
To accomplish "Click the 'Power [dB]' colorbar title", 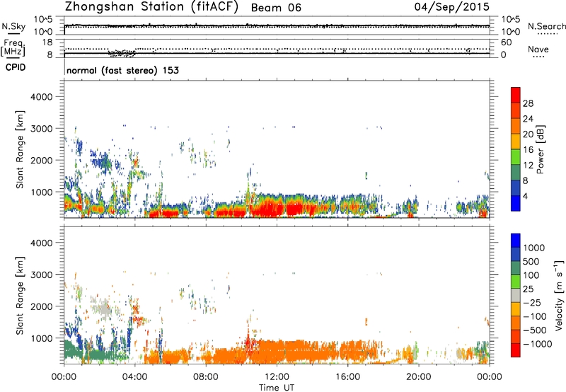I will click(x=540, y=149).
